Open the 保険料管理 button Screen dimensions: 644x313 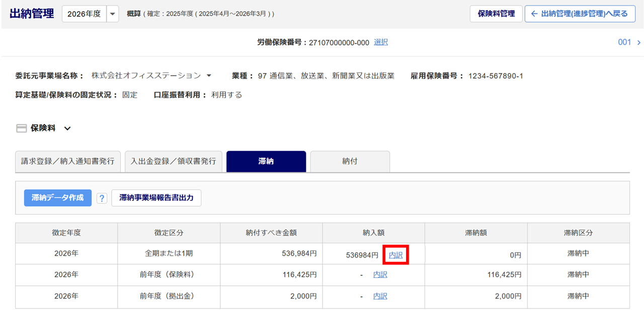(x=496, y=14)
